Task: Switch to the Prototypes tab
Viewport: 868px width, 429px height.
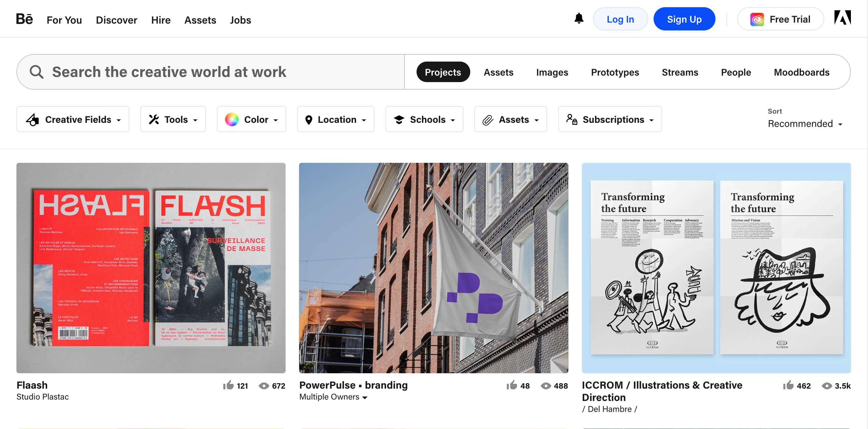Action: click(x=615, y=72)
